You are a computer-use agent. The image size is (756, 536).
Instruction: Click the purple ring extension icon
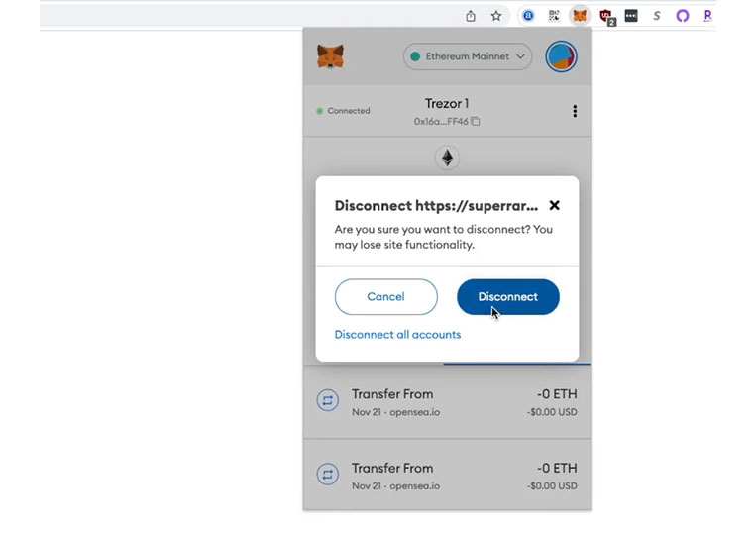(683, 16)
